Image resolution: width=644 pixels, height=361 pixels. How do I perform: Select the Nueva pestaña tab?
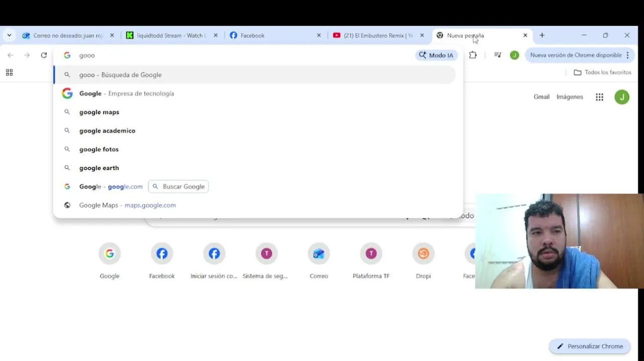[x=482, y=36]
